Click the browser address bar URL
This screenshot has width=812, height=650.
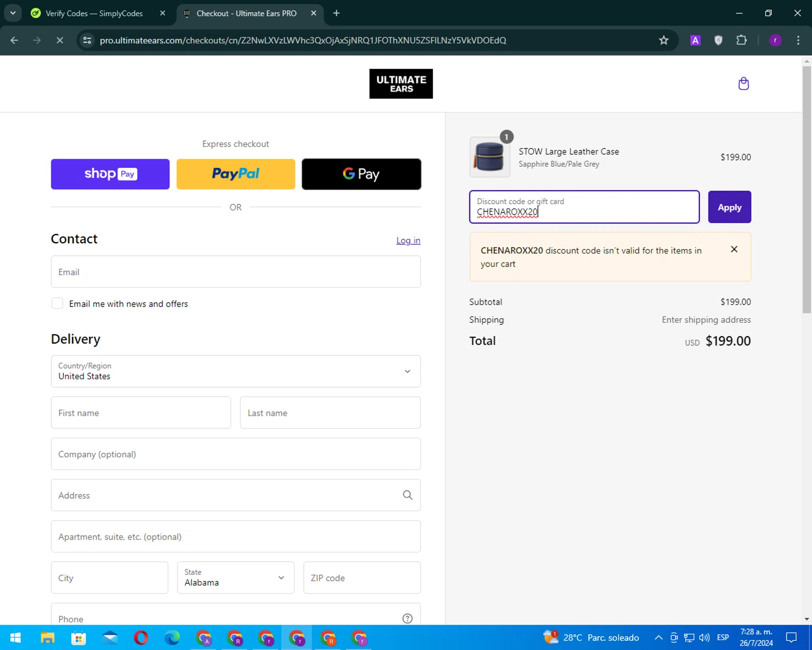(x=303, y=40)
